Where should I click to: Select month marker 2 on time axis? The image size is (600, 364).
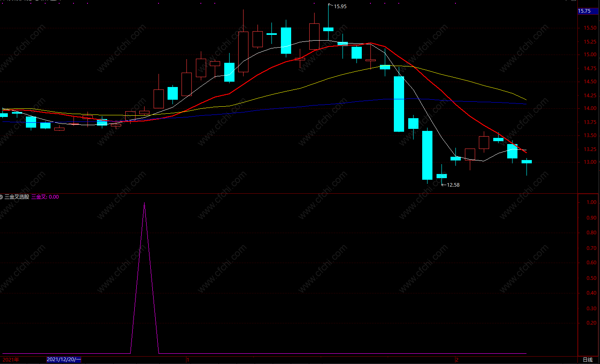tap(457, 360)
